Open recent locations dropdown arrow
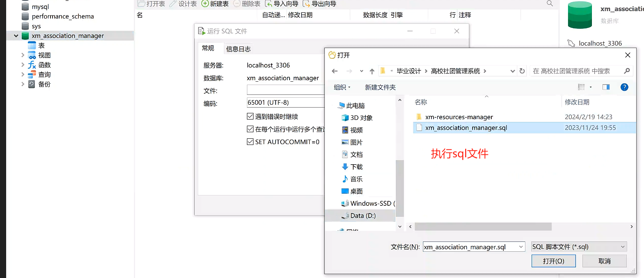The image size is (644, 278). click(x=361, y=71)
